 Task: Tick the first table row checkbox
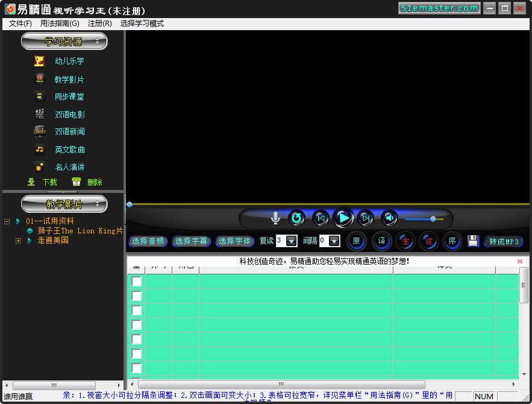click(x=137, y=282)
